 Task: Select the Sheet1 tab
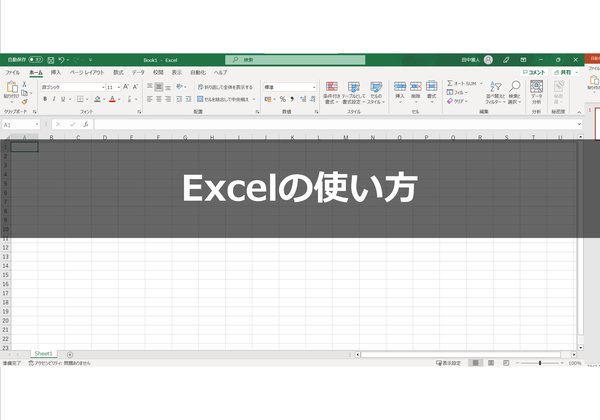(x=43, y=353)
